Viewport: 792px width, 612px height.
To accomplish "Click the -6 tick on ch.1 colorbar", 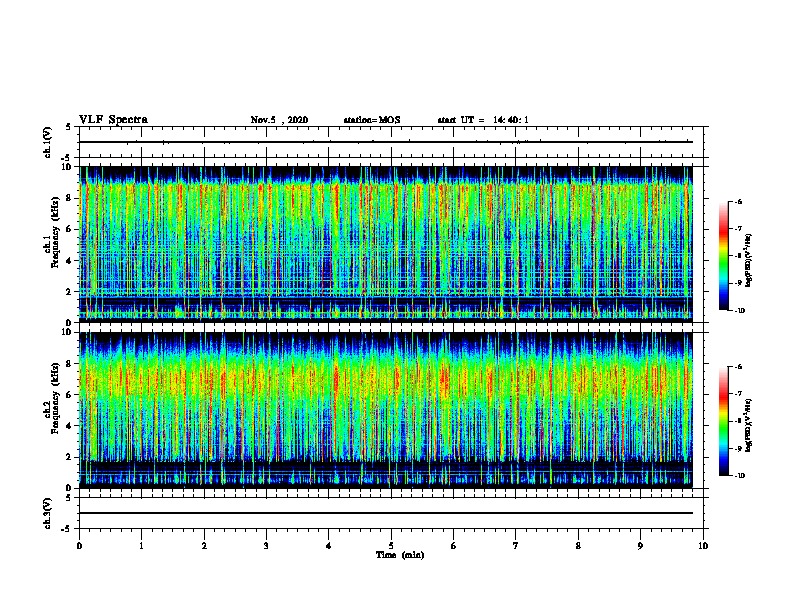I will (738, 201).
